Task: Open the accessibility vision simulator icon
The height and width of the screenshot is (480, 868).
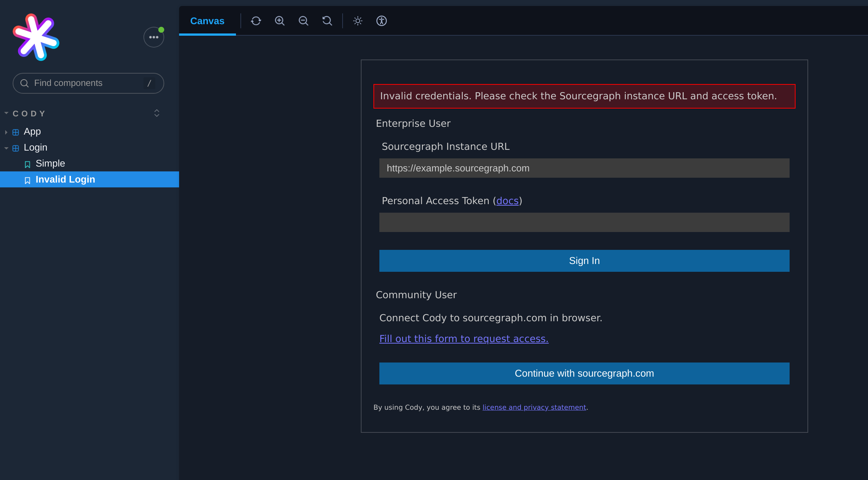Action: pyautogui.click(x=382, y=21)
